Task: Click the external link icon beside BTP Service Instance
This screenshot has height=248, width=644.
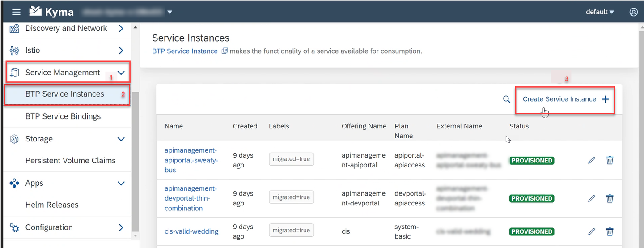Action: pyautogui.click(x=225, y=51)
